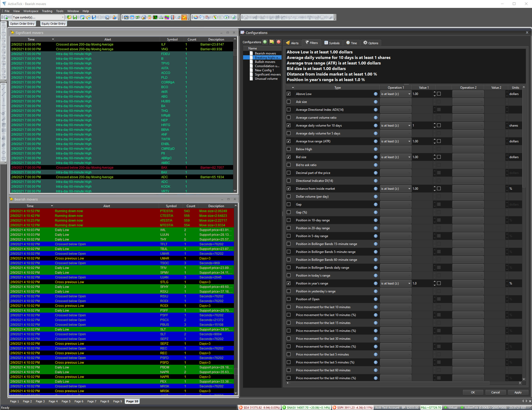Uncheck the Above Low filter checkbox
532x410 pixels.
click(x=289, y=94)
